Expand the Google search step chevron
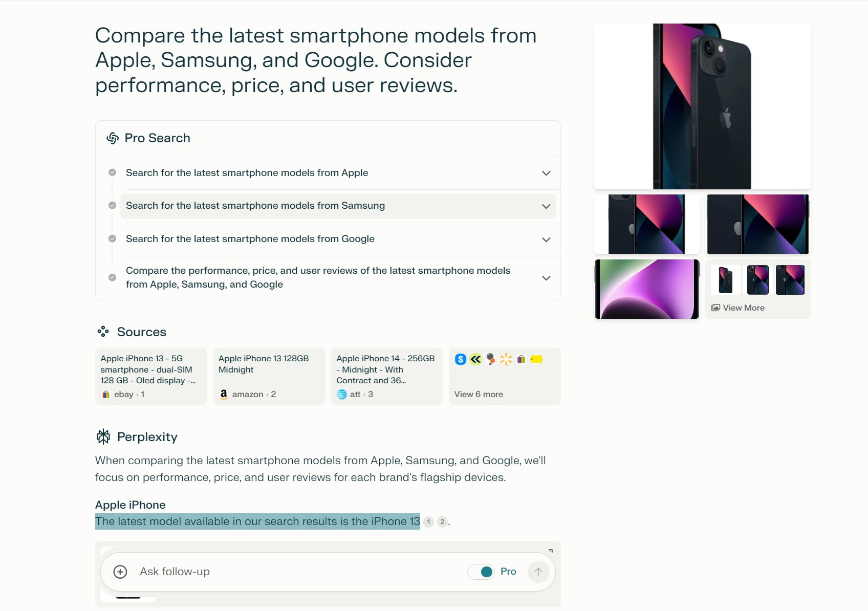The height and width of the screenshot is (611, 868). click(546, 239)
